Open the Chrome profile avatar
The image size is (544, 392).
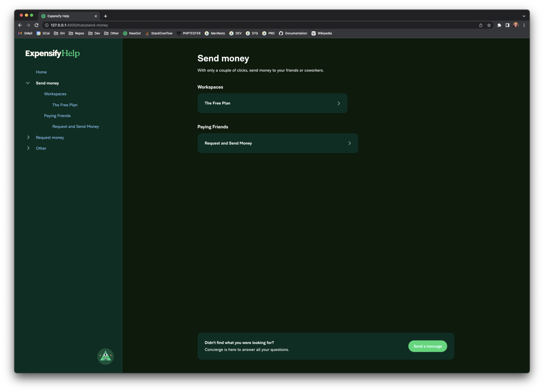[x=516, y=25]
